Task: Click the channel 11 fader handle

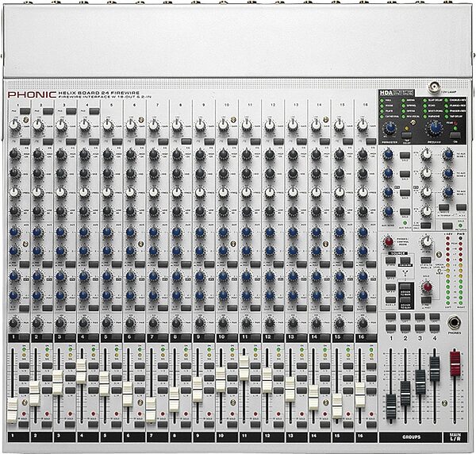Action: 244,367
